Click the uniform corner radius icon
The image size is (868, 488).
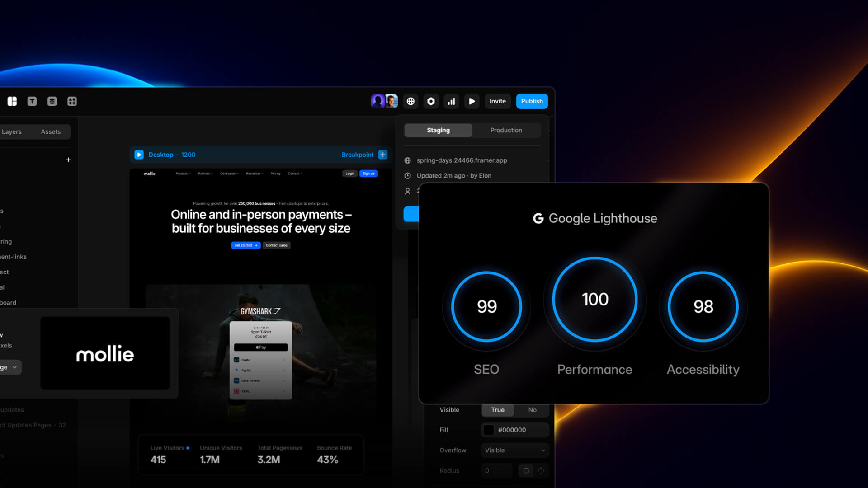(526, 470)
